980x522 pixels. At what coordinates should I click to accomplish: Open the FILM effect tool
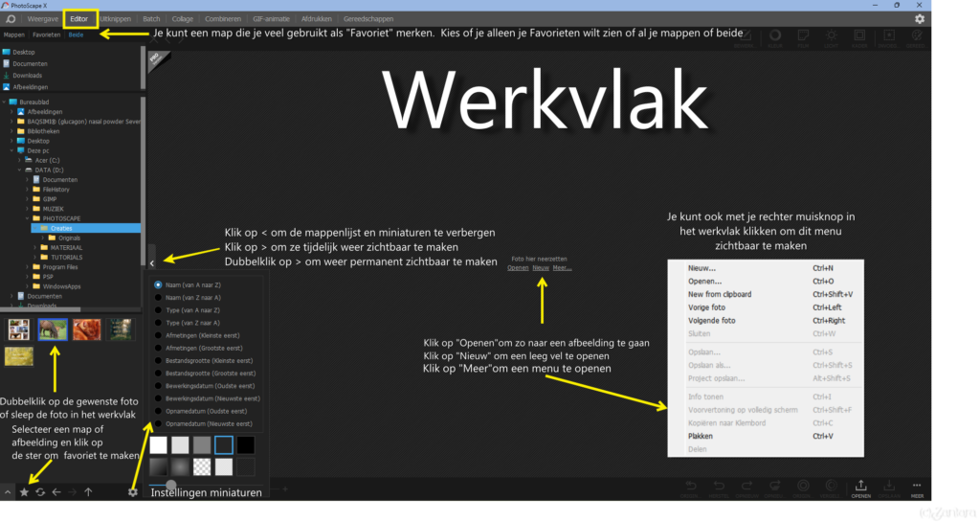pyautogui.click(x=803, y=38)
